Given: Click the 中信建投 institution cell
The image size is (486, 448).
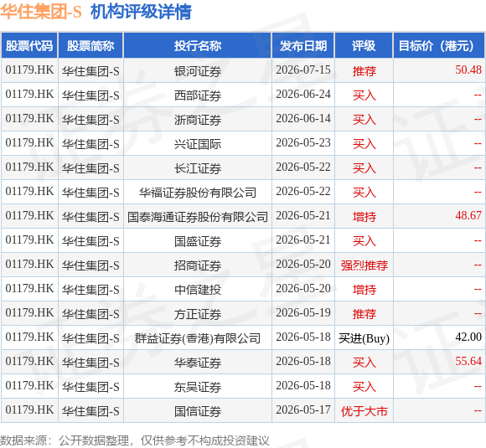Looking at the screenshot, I should 198,290.
